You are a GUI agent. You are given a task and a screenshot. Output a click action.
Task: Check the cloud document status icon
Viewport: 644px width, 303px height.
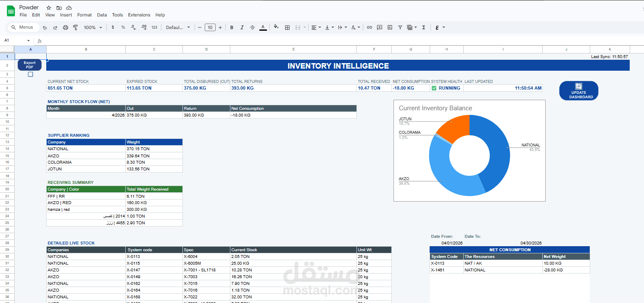point(69,8)
